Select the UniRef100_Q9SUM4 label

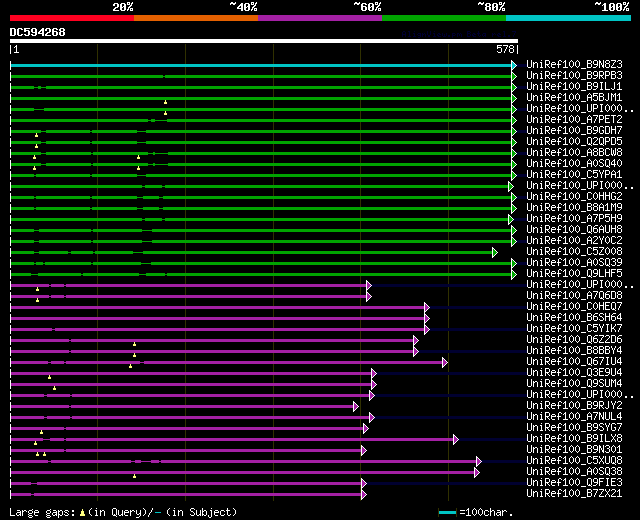point(574,384)
